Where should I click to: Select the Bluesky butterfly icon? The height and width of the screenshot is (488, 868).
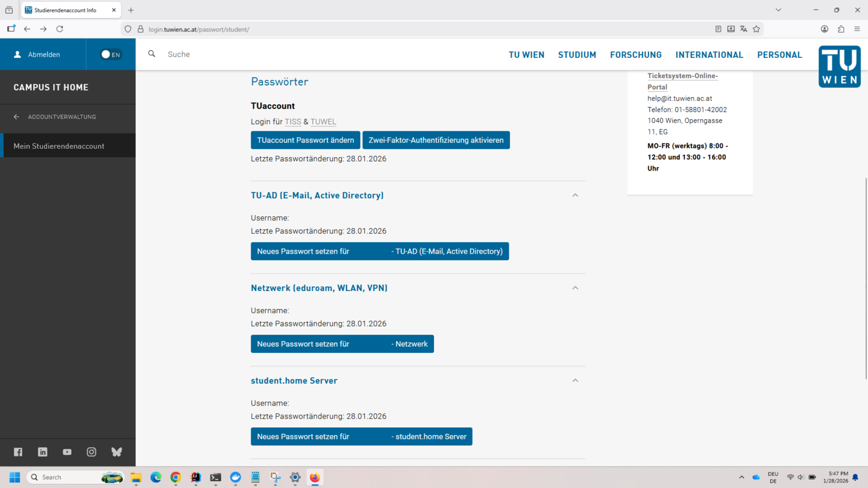[116, 452]
